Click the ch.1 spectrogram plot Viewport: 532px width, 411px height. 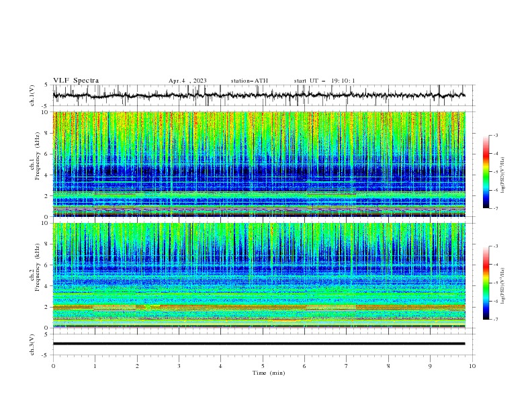[259, 164]
